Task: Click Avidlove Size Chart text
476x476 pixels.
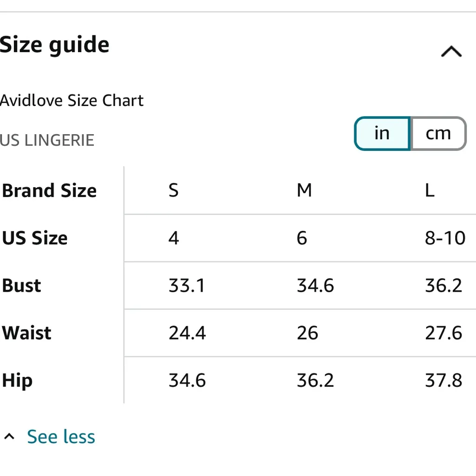Action: pyautogui.click(x=72, y=100)
